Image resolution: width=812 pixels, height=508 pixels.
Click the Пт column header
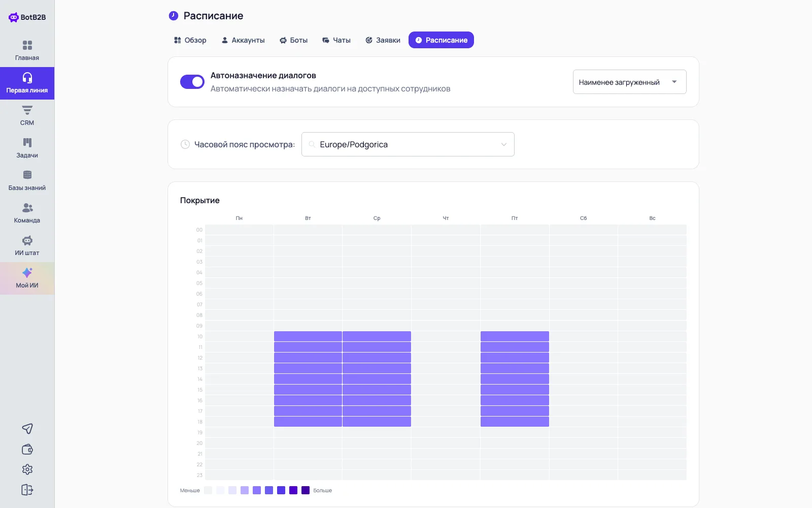pos(515,218)
